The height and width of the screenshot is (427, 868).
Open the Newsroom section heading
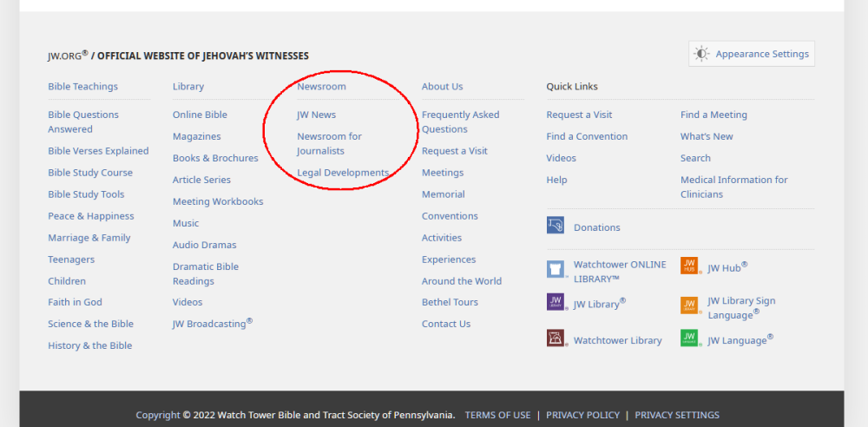point(321,87)
